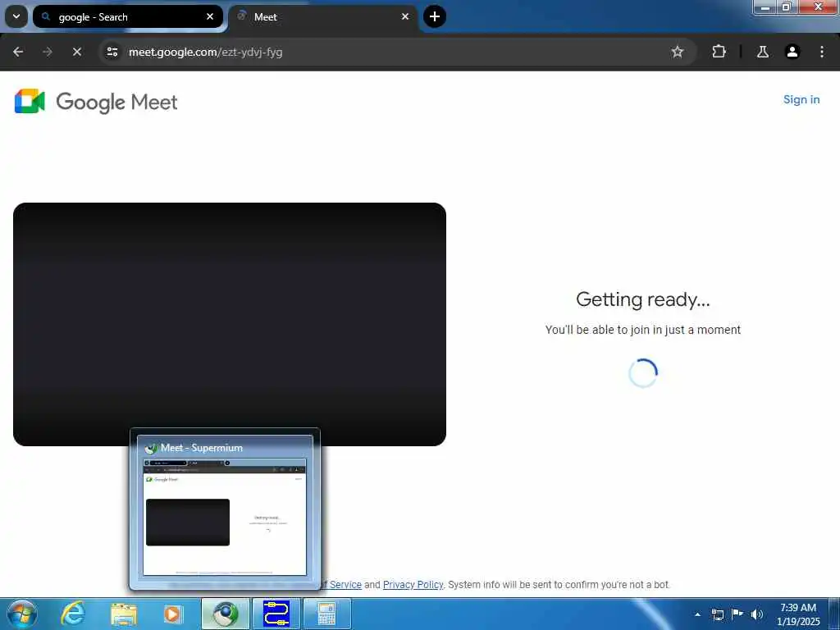Viewport: 840px width, 630px height.
Task: Open the Calculator taskbar button
Action: coord(326,614)
